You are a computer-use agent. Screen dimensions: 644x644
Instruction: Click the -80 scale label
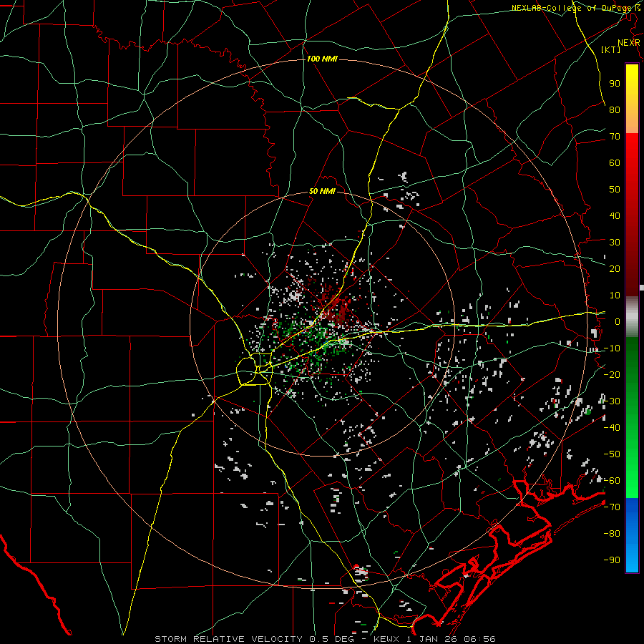(x=612, y=534)
